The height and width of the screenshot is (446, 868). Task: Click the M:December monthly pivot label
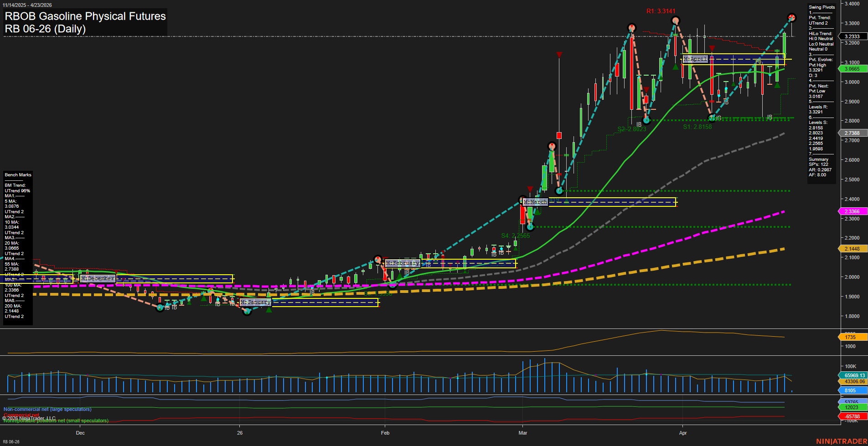(97, 278)
